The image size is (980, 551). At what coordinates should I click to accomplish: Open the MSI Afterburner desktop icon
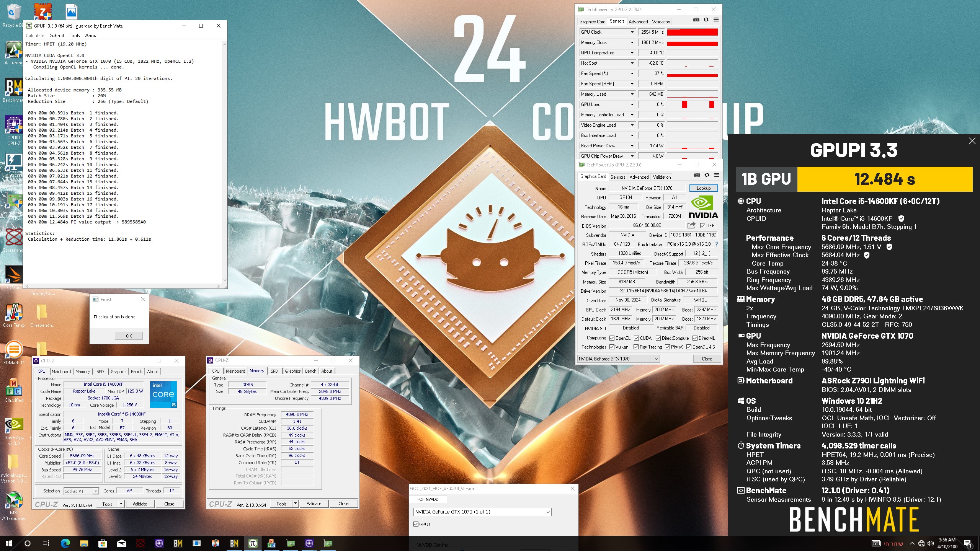tap(14, 506)
